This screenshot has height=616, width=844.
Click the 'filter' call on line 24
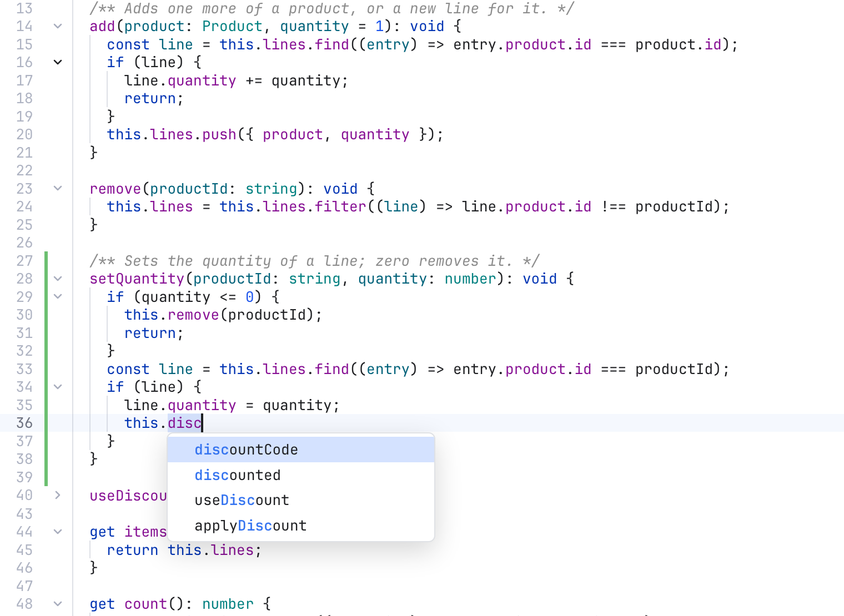point(340,206)
